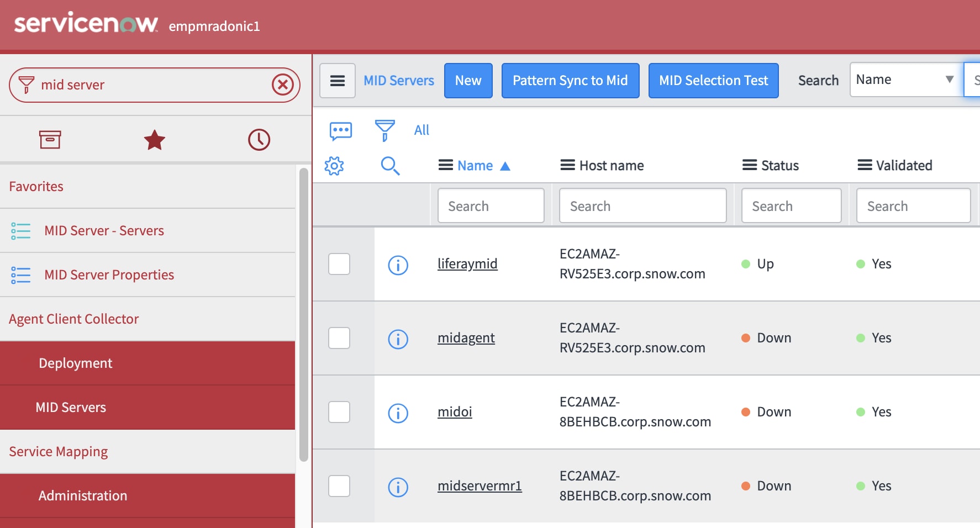980x528 pixels.
Task: Open personalize list gear icon
Action: click(334, 166)
